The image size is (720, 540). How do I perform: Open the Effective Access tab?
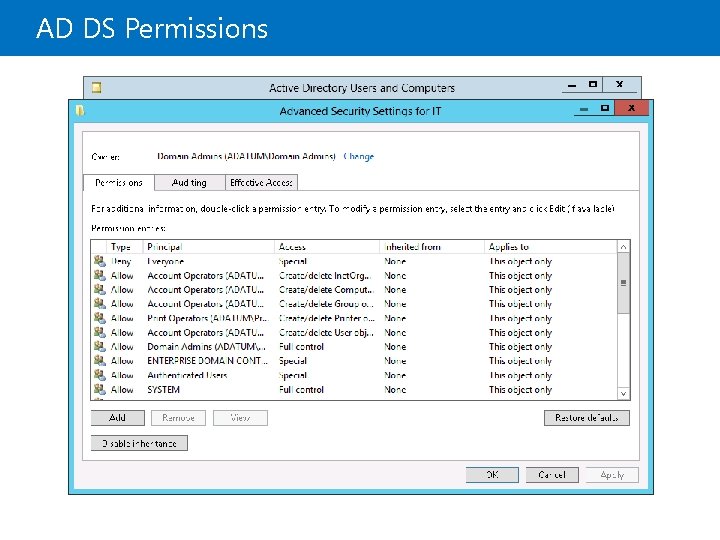point(261,182)
